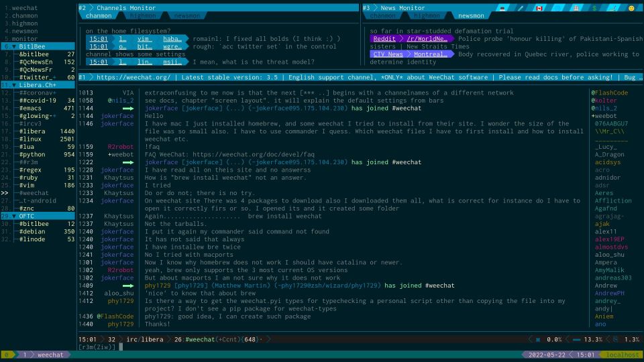Switch to chanmon tab in Channels Monitor
The image size is (644, 362).
[99, 15]
